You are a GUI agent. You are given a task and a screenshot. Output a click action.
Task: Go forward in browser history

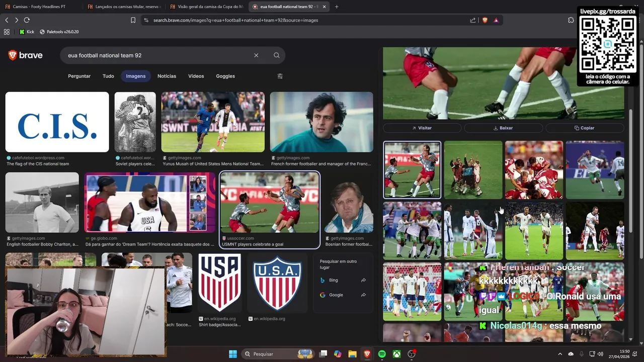17,20
